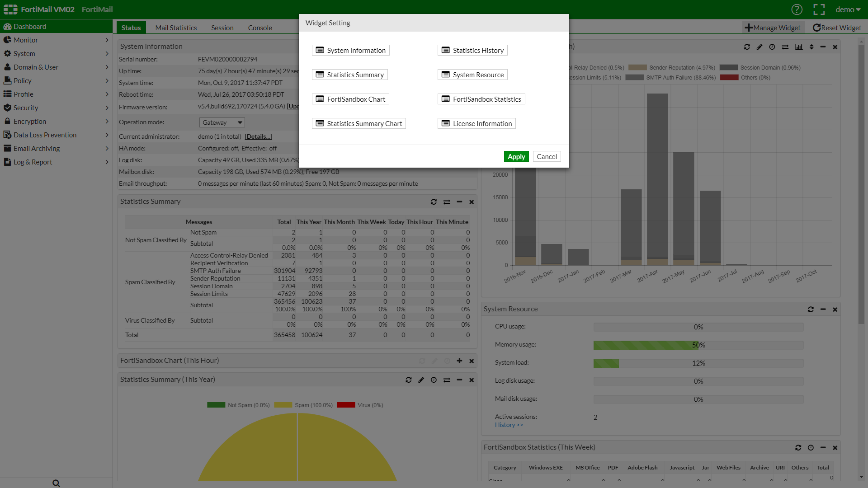The width and height of the screenshot is (868, 488).
Task: Switch to the Mail Statistics tab
Action: coord(176,28)
